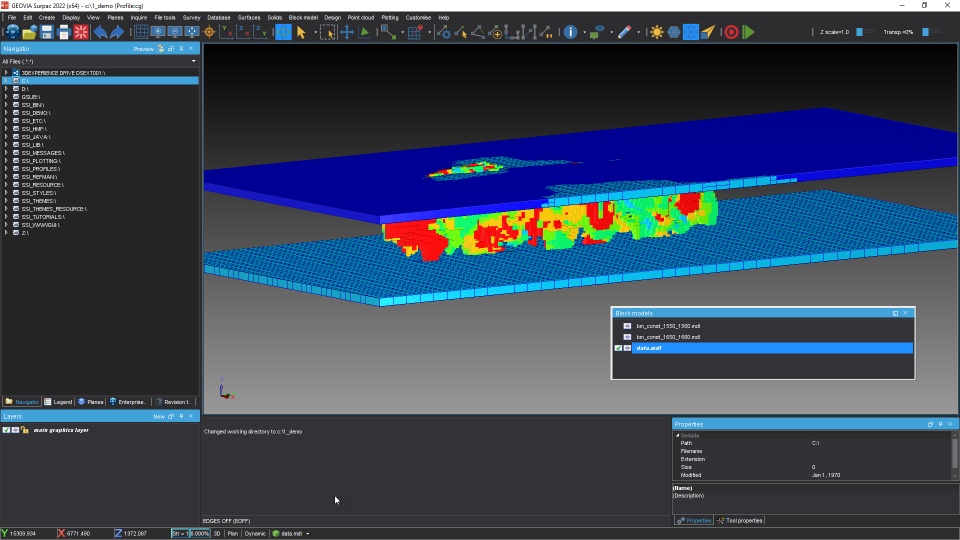Screen dimensions: 960x540
Task: Expand the Z:\ drive tree node
Action: [6, 233]
